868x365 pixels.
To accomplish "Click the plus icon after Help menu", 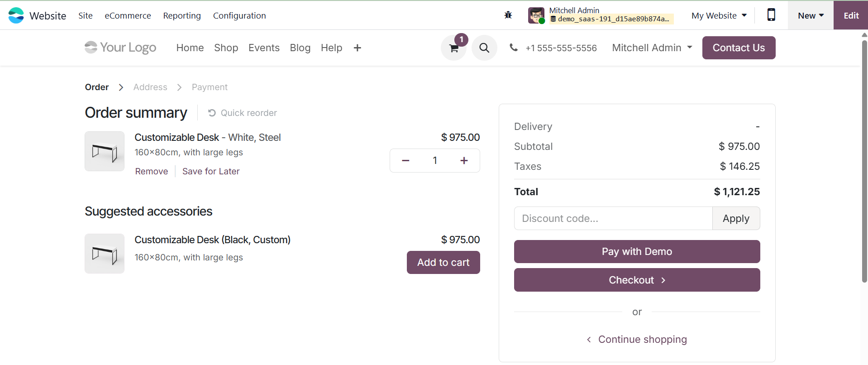I will (358, 48).
